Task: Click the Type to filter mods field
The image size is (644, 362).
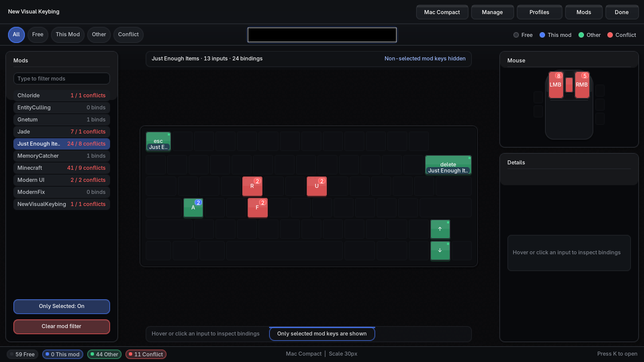Action: point(62,79)
